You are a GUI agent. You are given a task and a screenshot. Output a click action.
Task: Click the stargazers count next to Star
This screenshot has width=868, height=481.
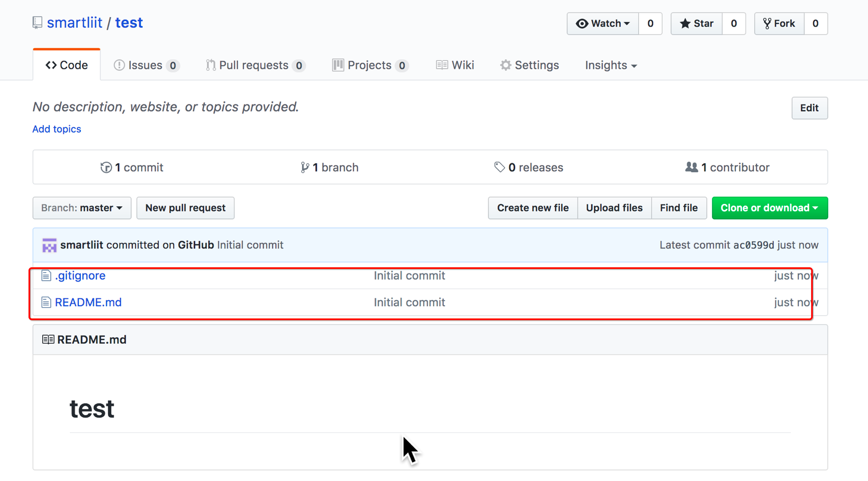point(733,24)
